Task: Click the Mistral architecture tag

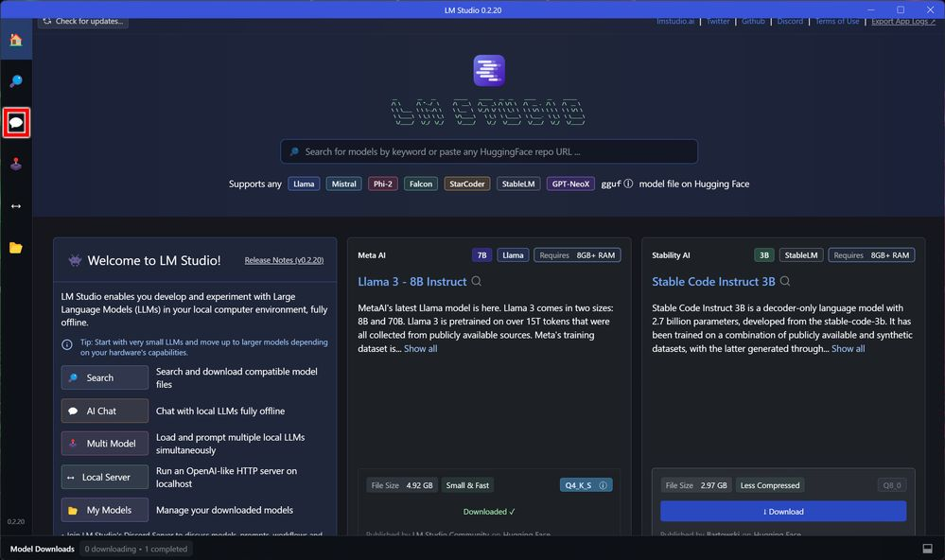Action: click(343, 184)
